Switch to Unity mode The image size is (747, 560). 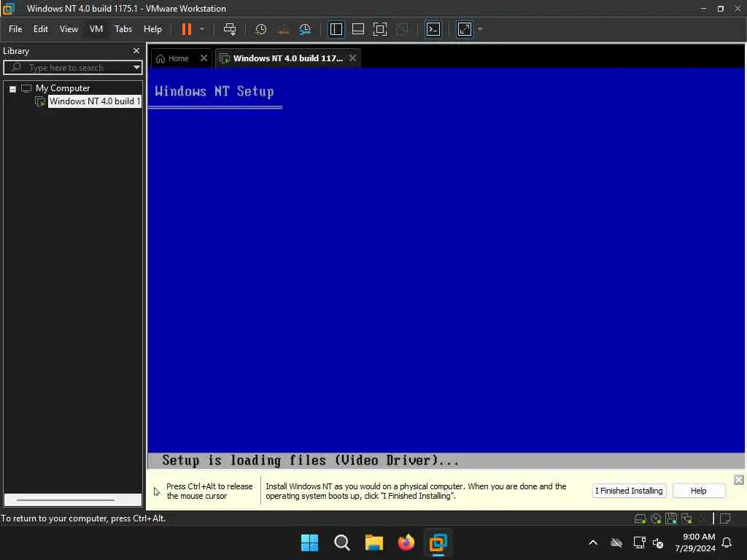(402, 29)
